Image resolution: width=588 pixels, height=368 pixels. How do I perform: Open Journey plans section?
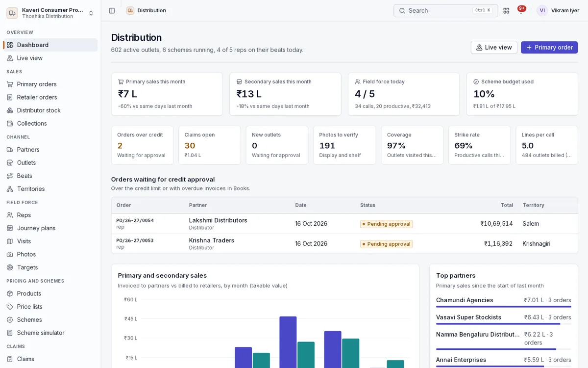coord(50,228)
